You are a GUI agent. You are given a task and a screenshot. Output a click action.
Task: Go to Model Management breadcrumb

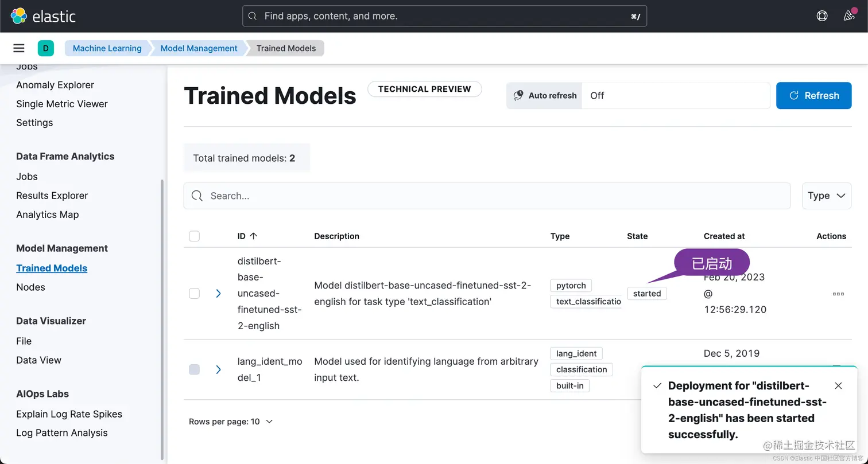(x=199, y=48)
